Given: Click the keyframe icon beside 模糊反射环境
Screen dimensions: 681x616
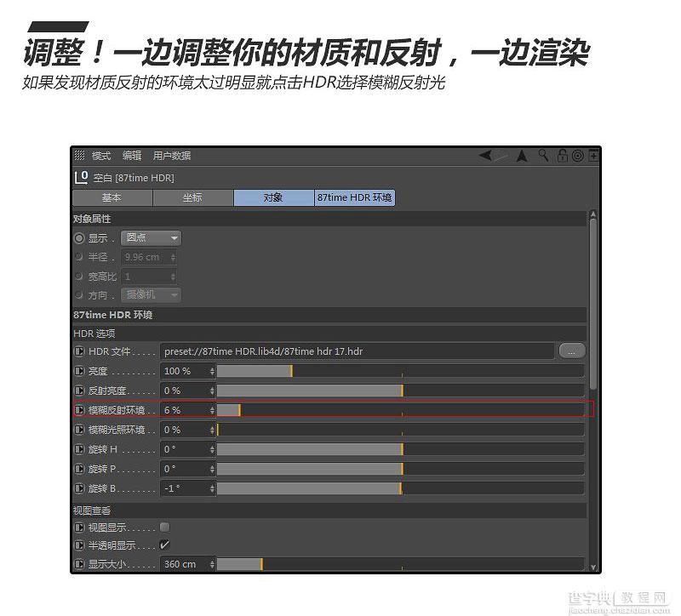Looking at the screenshot, I should pyautogui.click(x=79, y=410).
